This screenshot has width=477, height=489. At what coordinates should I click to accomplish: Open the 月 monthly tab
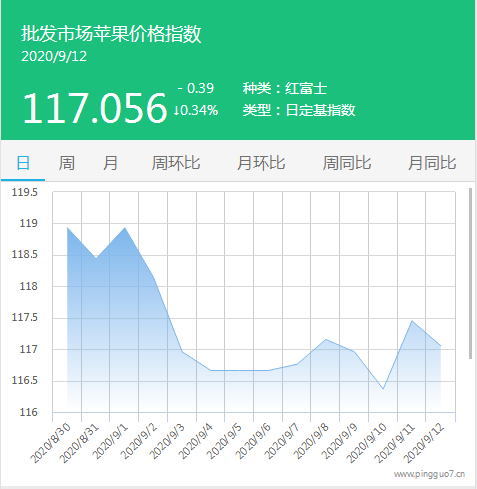tap(110, 163)
